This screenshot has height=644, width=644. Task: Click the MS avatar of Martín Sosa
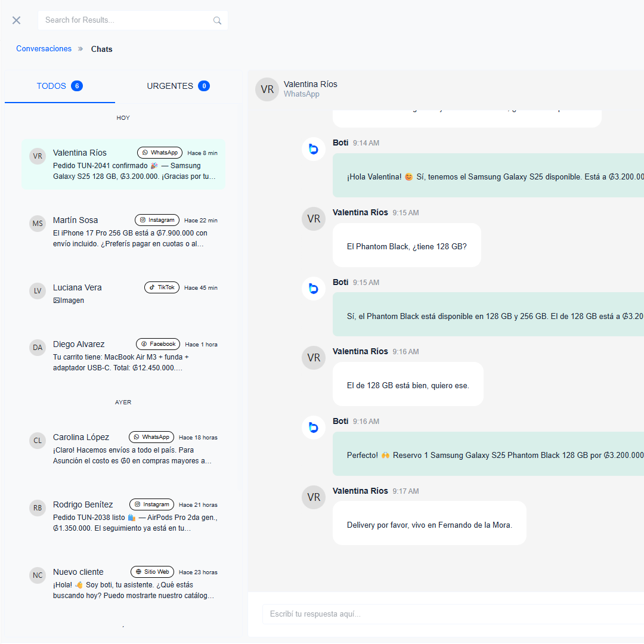[x=38, y=224]
